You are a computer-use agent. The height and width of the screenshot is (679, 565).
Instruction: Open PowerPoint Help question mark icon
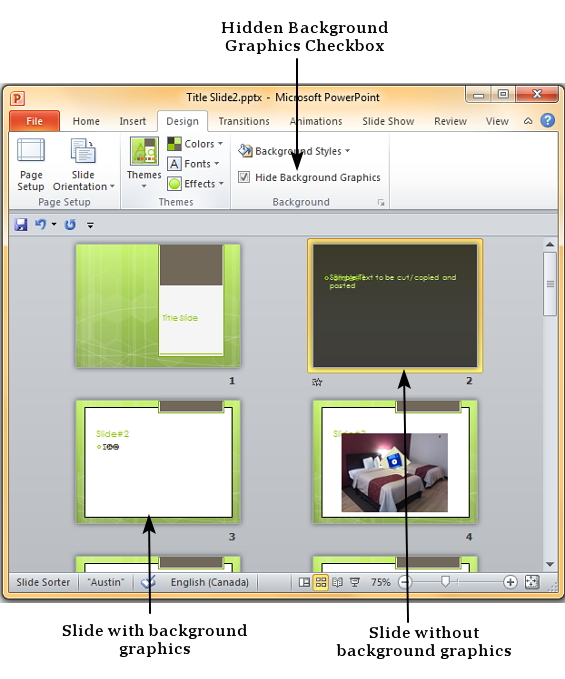pyautogui.click(x=548, y=120)
